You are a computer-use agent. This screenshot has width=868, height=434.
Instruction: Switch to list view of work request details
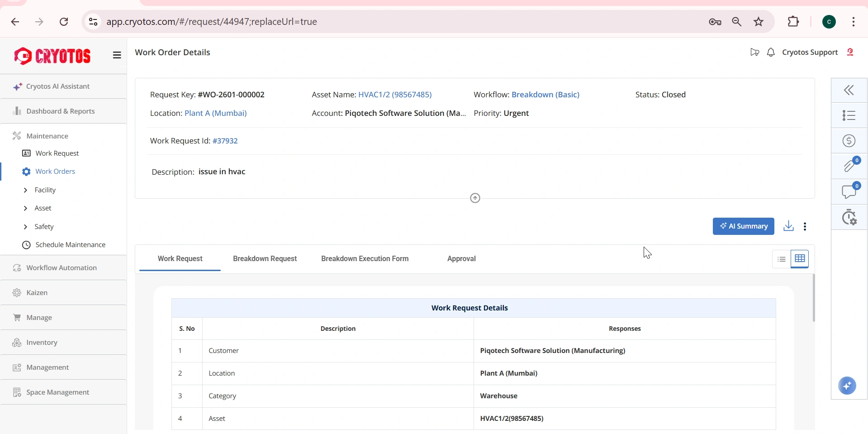[781, 259]
